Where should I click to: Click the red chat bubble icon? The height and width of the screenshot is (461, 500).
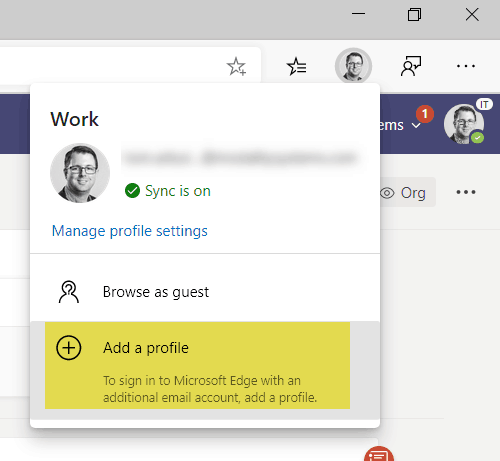pos(379,454)
